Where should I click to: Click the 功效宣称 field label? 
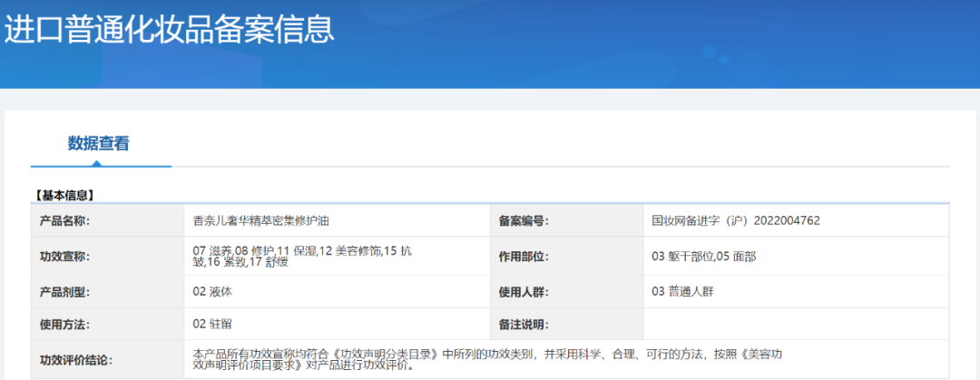(x=64, y=257)
